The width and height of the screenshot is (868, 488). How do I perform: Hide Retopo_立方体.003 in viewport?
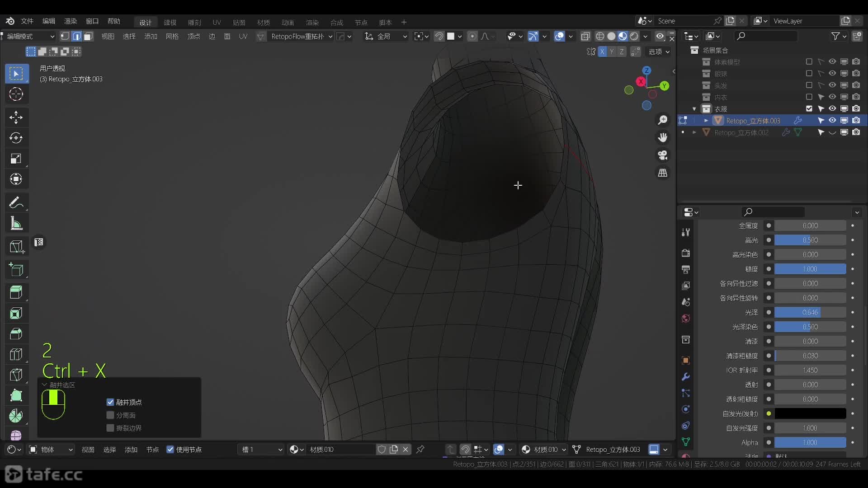tap(832, 120)
